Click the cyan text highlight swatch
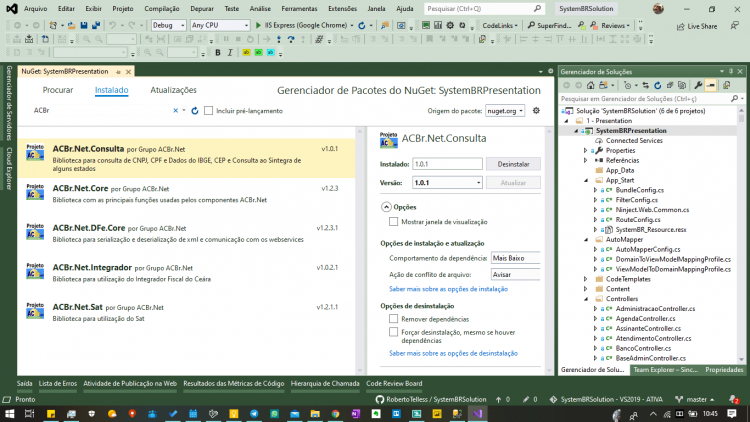The width and height of the screenshot is (750, 422). [271, 53]
